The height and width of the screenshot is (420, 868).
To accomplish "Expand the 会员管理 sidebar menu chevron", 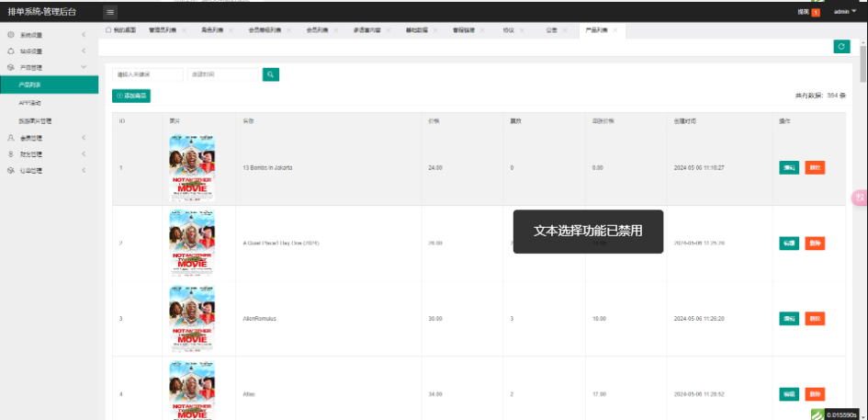I will coord(84,138).
